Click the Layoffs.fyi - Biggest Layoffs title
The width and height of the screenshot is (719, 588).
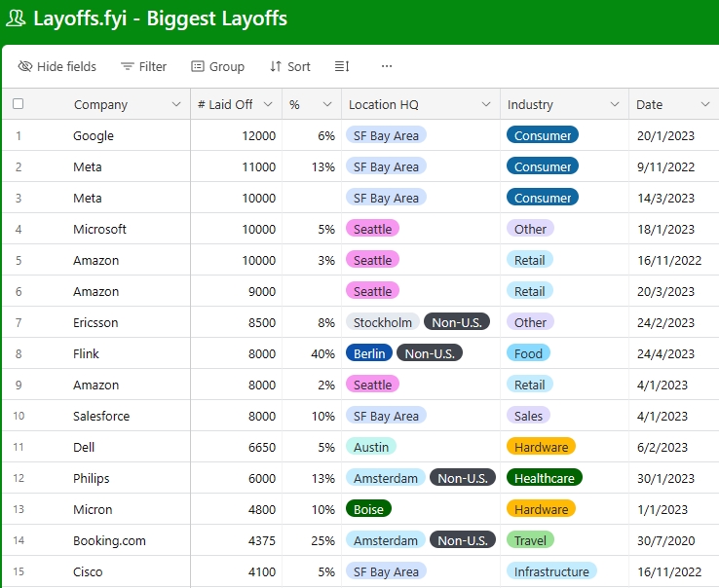pos(160,18)
